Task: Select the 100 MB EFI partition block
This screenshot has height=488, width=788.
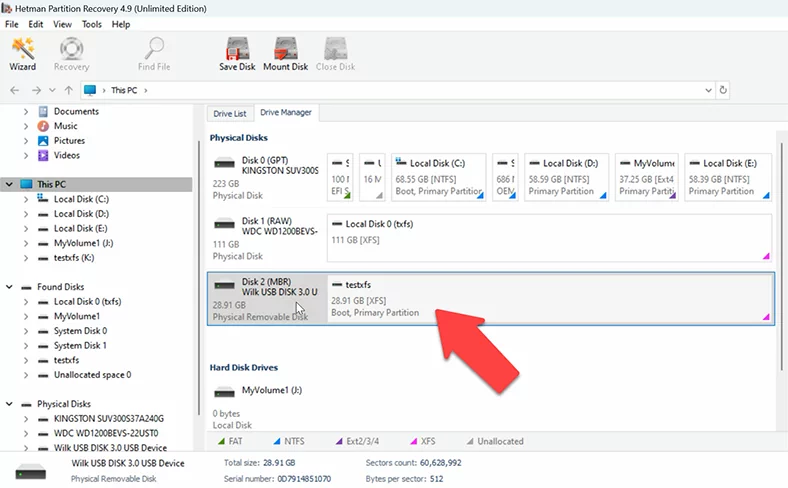Action: (x=340, y=177)
